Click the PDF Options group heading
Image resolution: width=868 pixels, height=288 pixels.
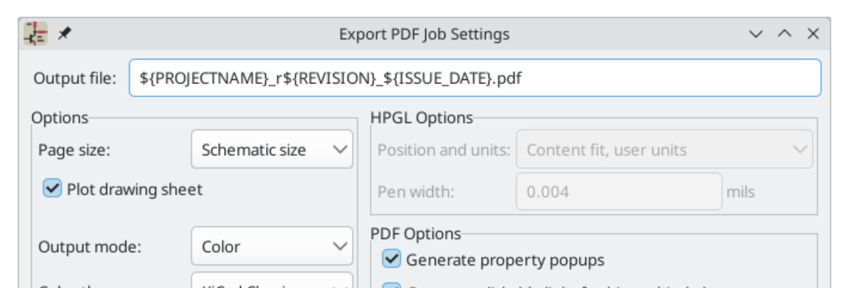pyautogui.click(x=415, y=233)
